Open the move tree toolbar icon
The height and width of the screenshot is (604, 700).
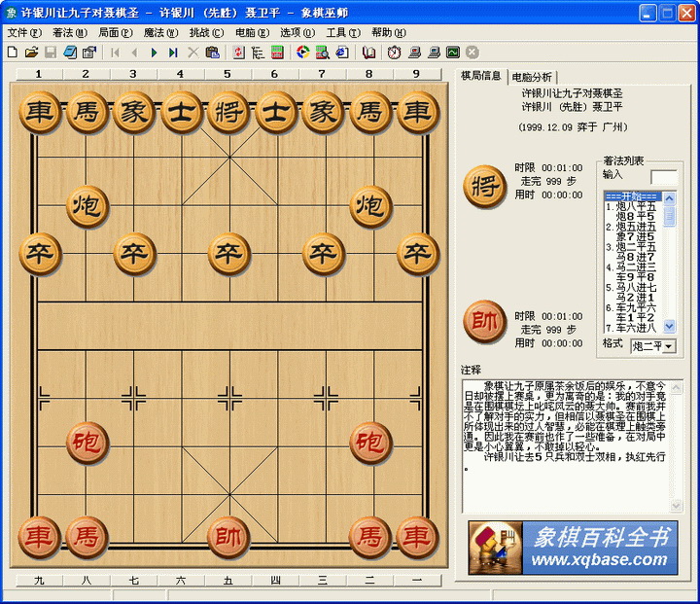click(x=258, y=53)
